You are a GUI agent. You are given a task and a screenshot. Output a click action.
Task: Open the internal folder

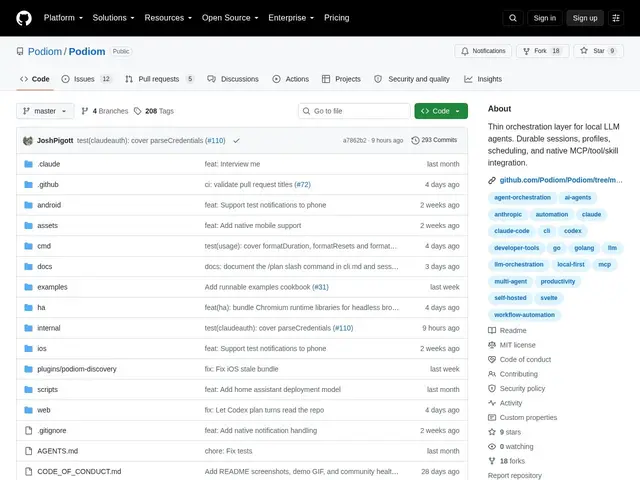[49, 328]
